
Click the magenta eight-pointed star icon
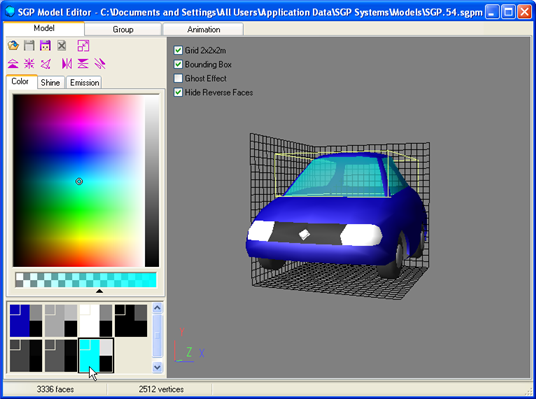point(29,64)
